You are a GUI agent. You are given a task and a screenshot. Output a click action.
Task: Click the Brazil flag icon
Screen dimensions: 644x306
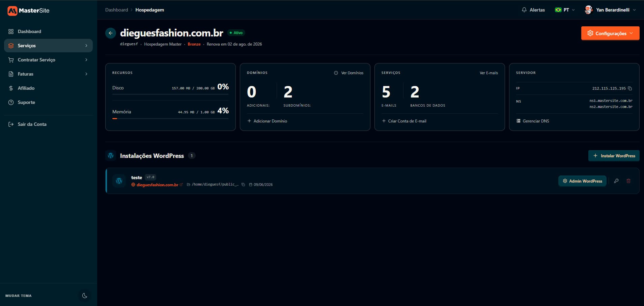click(x=558, y=10)
